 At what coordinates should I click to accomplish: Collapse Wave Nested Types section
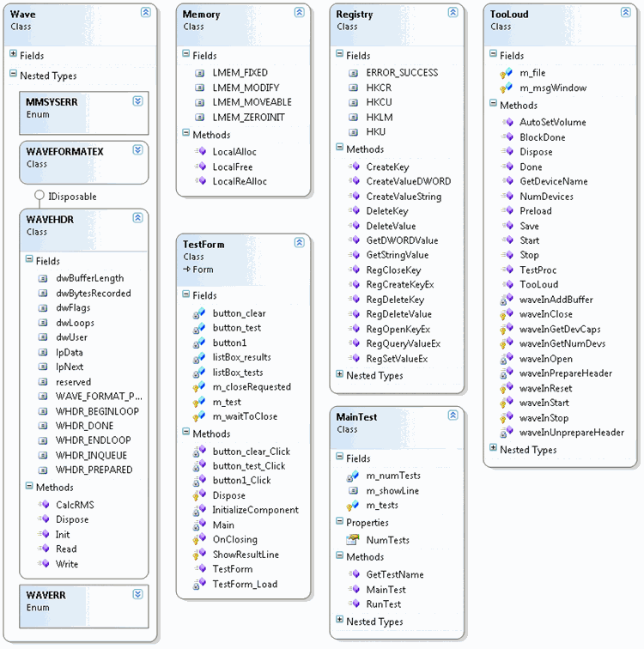pyautogui.click(x=13, y=74)
